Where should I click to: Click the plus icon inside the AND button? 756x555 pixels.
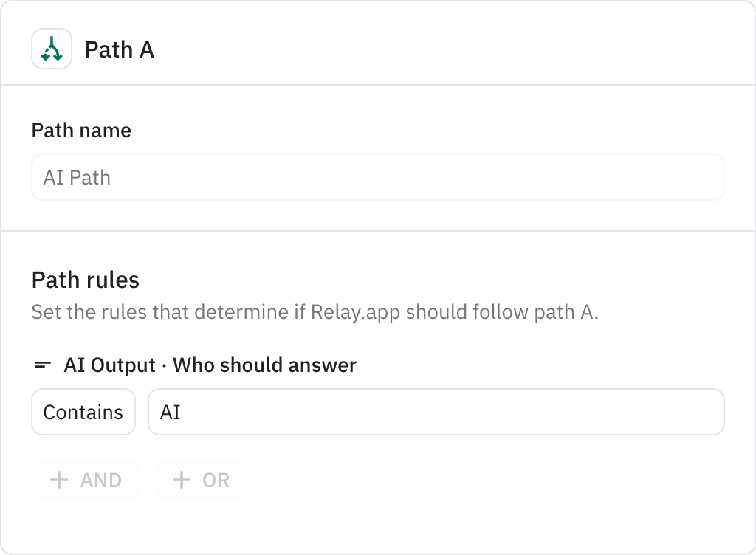(x=58, y=480)
